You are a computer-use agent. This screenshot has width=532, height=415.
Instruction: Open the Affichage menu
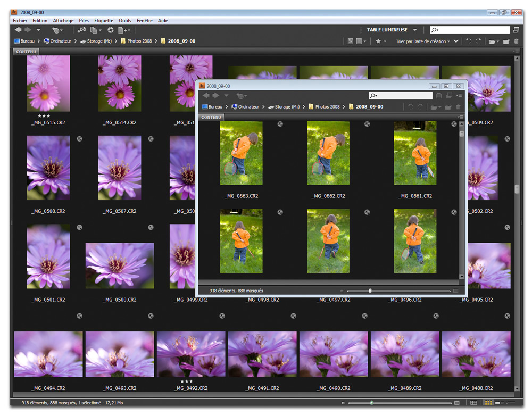pos(63,20)
